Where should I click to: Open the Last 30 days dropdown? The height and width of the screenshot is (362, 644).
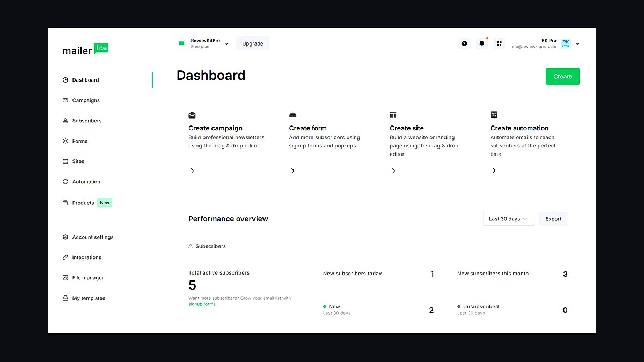point(508,219)
